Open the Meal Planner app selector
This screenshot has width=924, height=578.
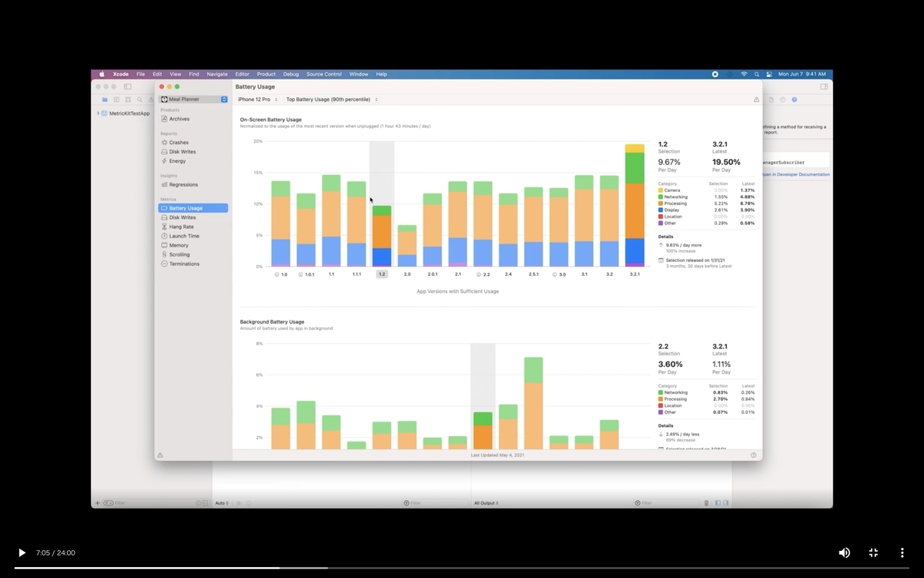(x=193, y=99)
